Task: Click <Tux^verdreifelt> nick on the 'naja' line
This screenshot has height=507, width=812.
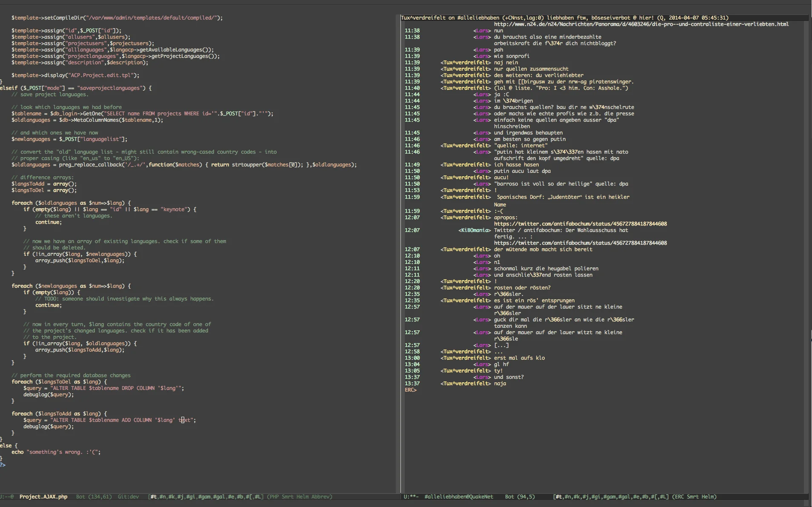Action: tap(466, 384)
